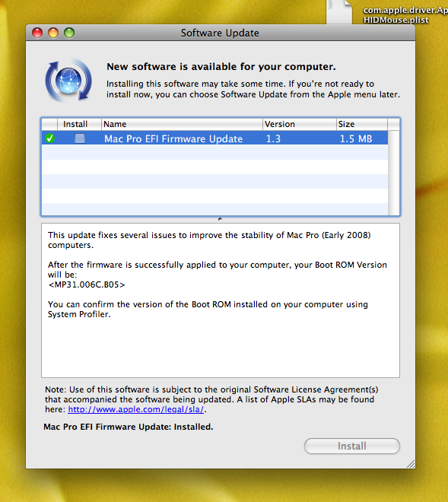
Task: Sort updates by Version column header
Action: click(x=300, y=124)
